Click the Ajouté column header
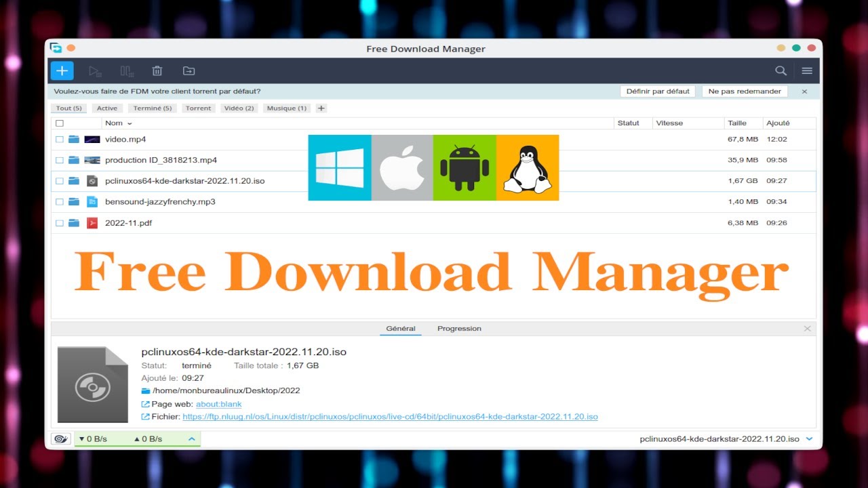This screenshot has width=868, height=488. point(778,123)
